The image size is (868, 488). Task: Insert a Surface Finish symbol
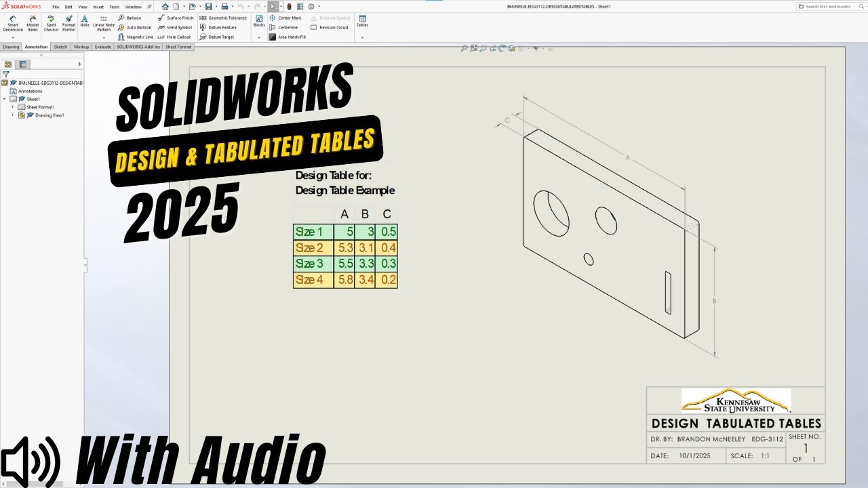(176, 18)
